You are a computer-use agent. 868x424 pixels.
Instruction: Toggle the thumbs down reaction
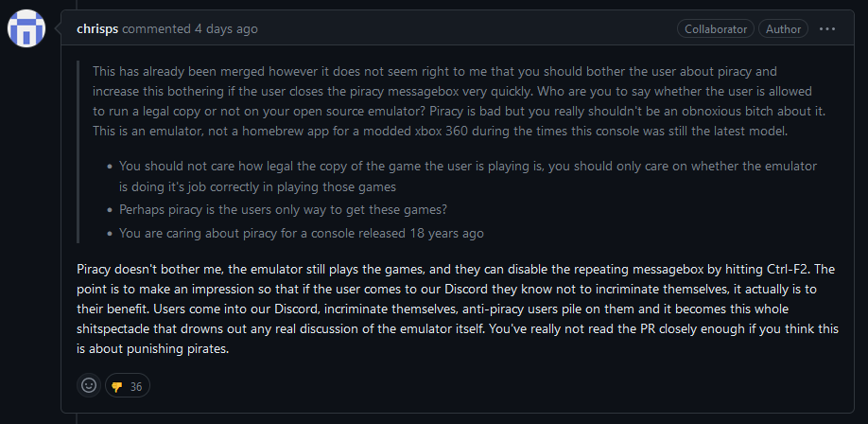[117, 386]
